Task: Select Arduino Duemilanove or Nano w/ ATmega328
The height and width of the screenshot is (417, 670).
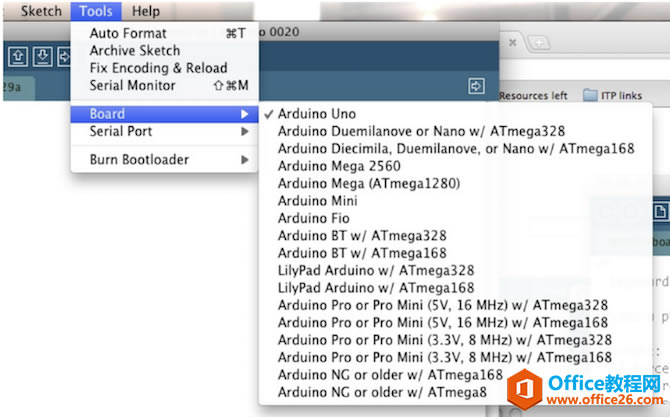Action: 455,131
